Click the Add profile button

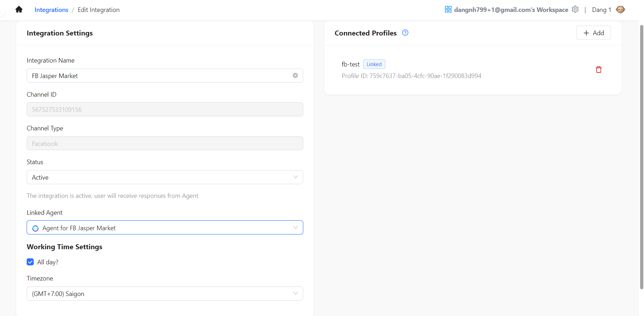click(x=593, y=33)
